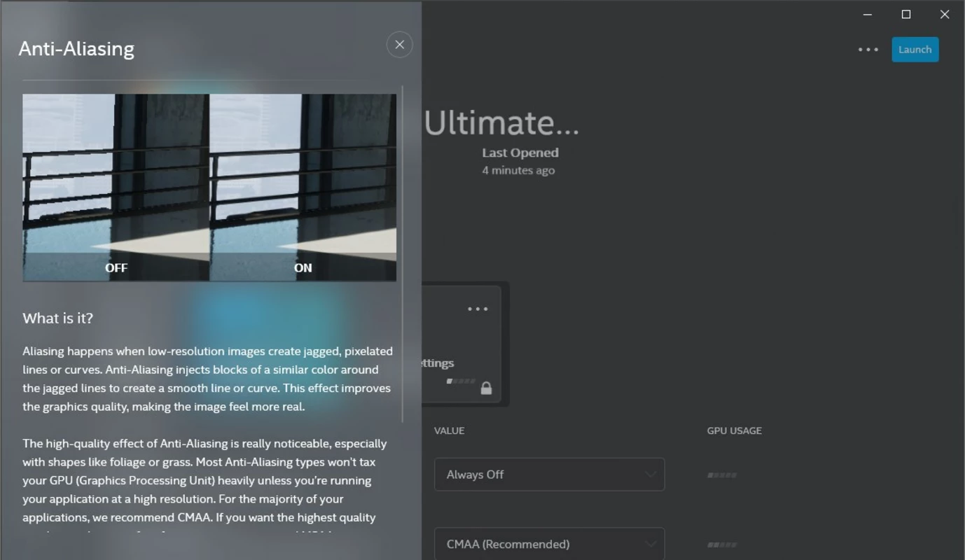Select the ON comparison image
The image size is (965, 560).
click(x=303, y=188)
